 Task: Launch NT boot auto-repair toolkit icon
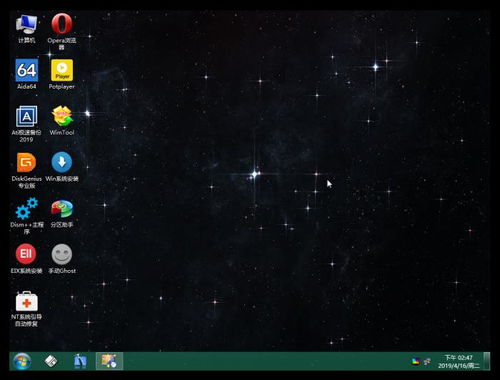[26, 309]
